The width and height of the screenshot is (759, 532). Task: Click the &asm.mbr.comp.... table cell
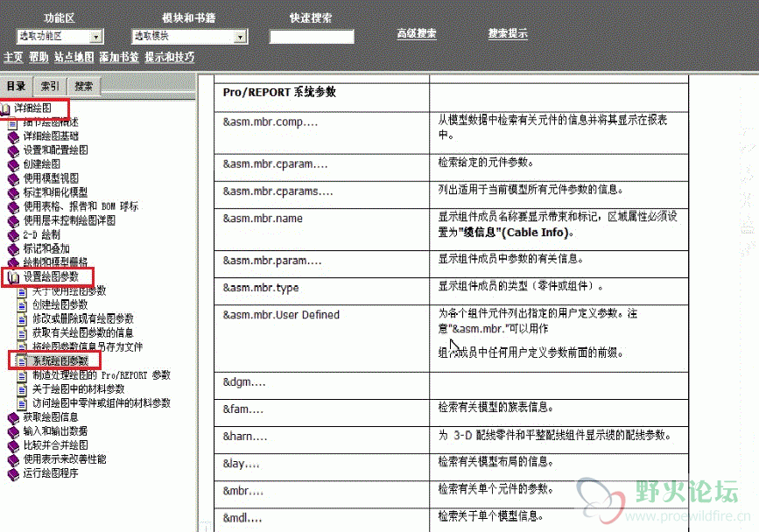[321, 133]
